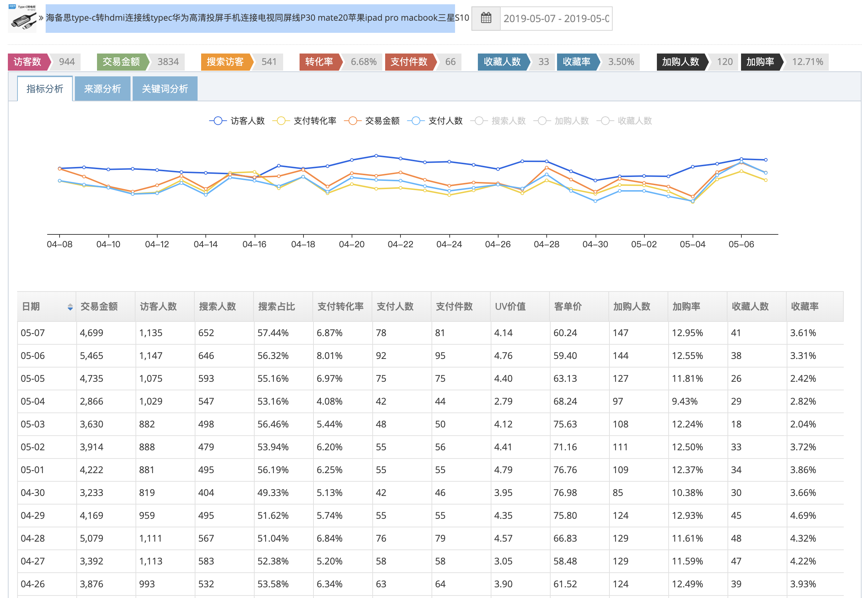Click the product title link
Viewport: 868px width, 598px height.
[250, 18]
